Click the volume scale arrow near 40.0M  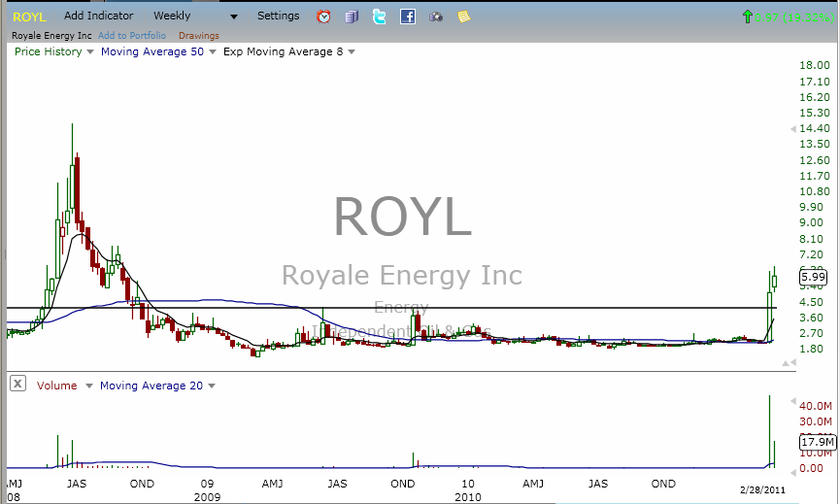pos(792,402)
